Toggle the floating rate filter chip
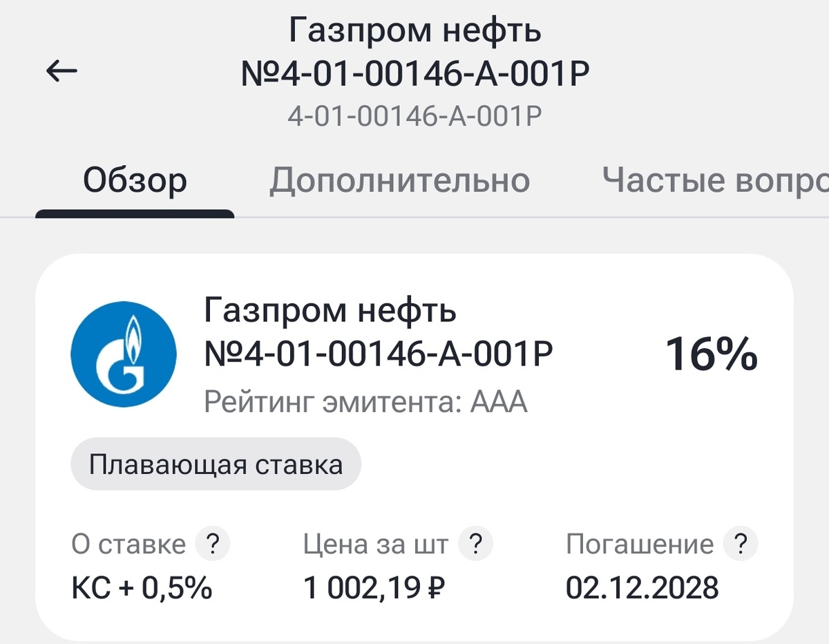This screenshot has height=644, width=829. pos(216,464)
